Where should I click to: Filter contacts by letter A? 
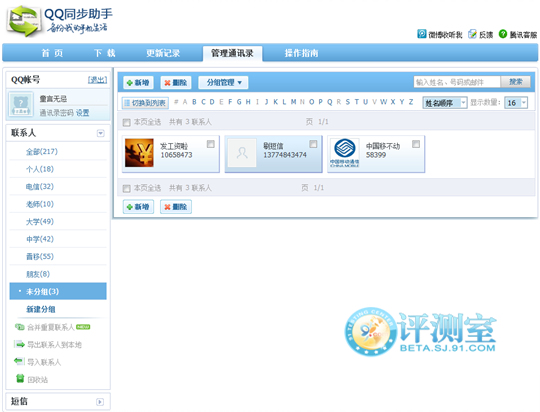point(185,102)
